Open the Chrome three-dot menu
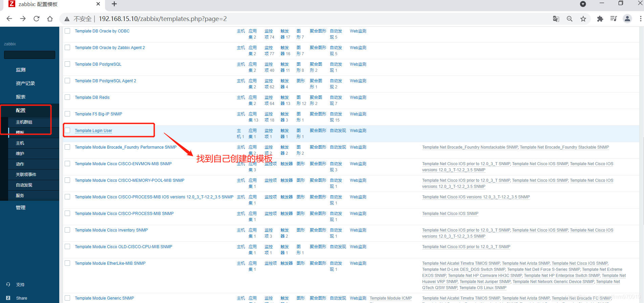The height and width of the screenshot is (303, 644). [x=640, y=19]
